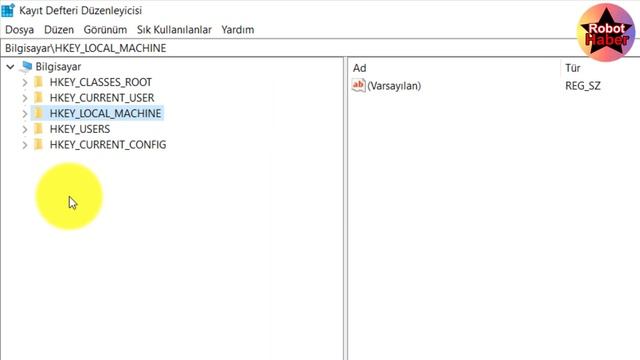The width and height of the screenshot is (640, 360).
Task: Click the HKEY_CLASSES_ROOT folder icon
Action: (38, 82)
